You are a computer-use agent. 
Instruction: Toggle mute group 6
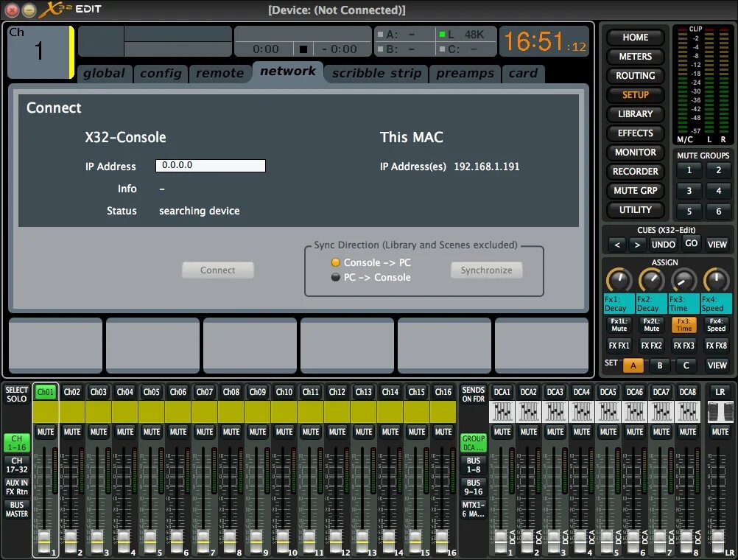point(718,211)
